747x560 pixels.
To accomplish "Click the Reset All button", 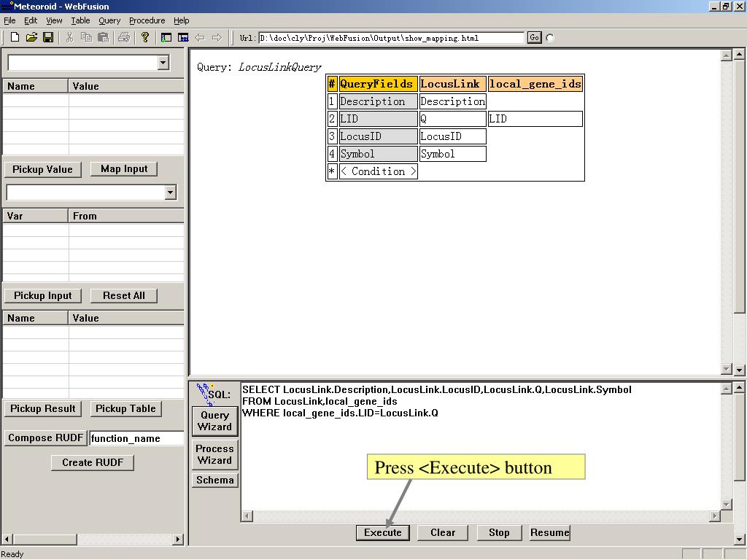I will pos(124,295).
